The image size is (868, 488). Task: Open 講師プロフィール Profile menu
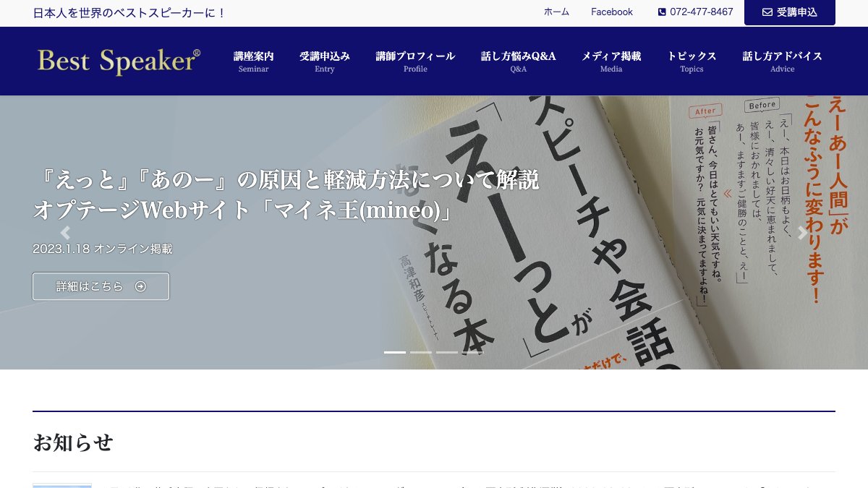tap(415, 61)
